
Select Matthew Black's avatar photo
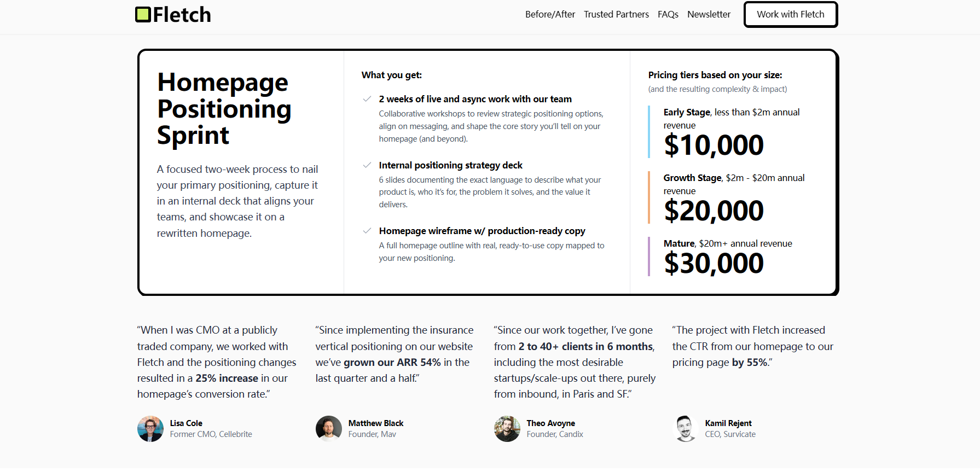click(329, 429)
